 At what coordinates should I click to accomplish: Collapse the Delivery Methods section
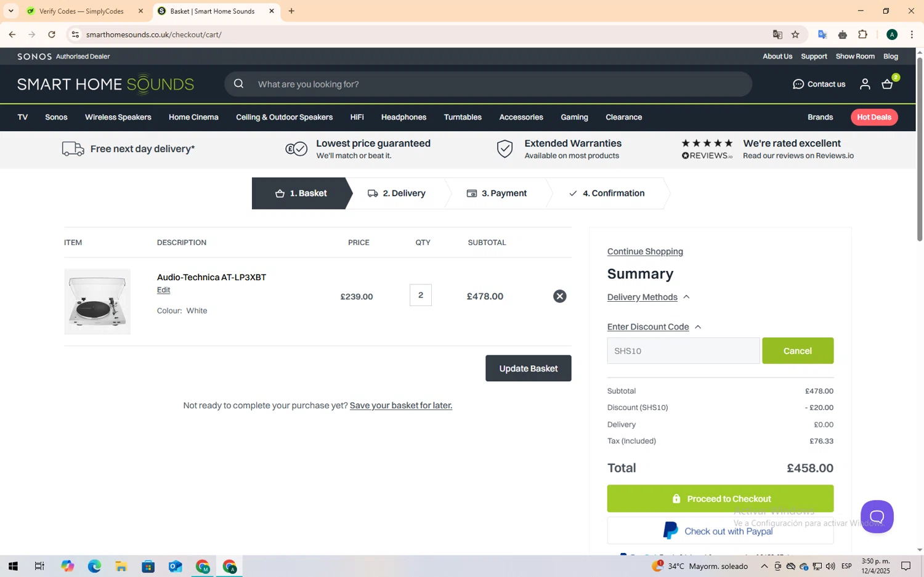tap(648, 297)
